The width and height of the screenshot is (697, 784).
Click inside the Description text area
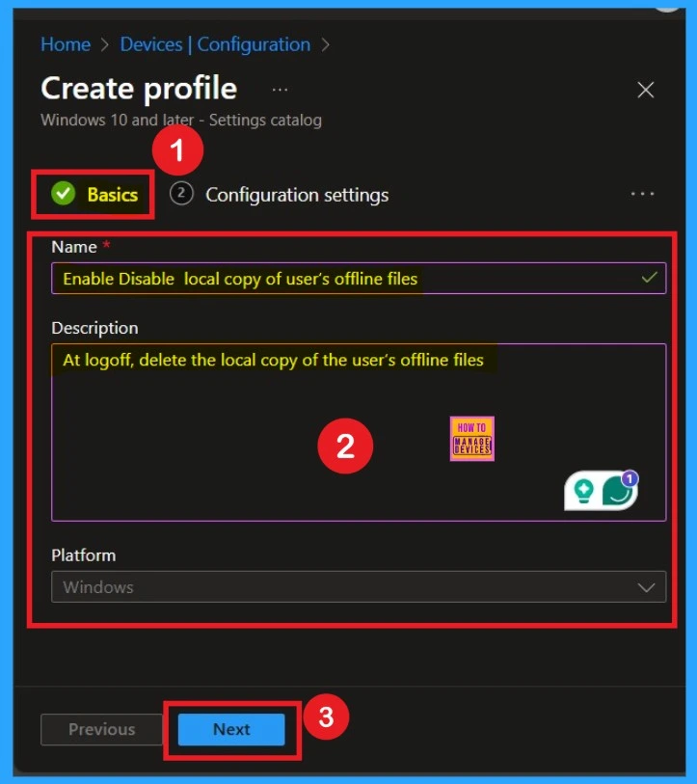click(x=359, y=432)
